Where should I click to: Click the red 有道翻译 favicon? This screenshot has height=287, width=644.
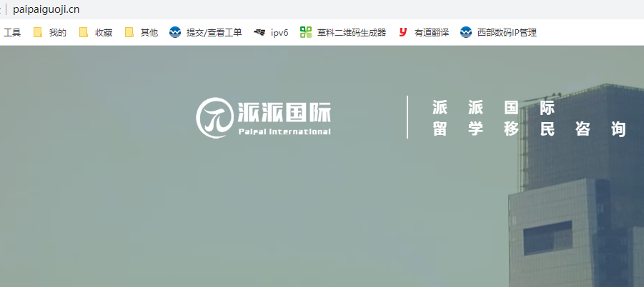pos(403,32)
